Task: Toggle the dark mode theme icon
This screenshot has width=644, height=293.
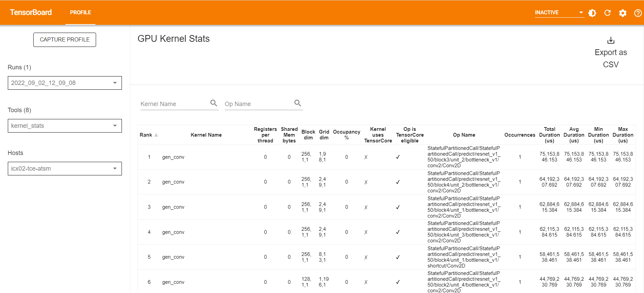Action: point(592,13)
